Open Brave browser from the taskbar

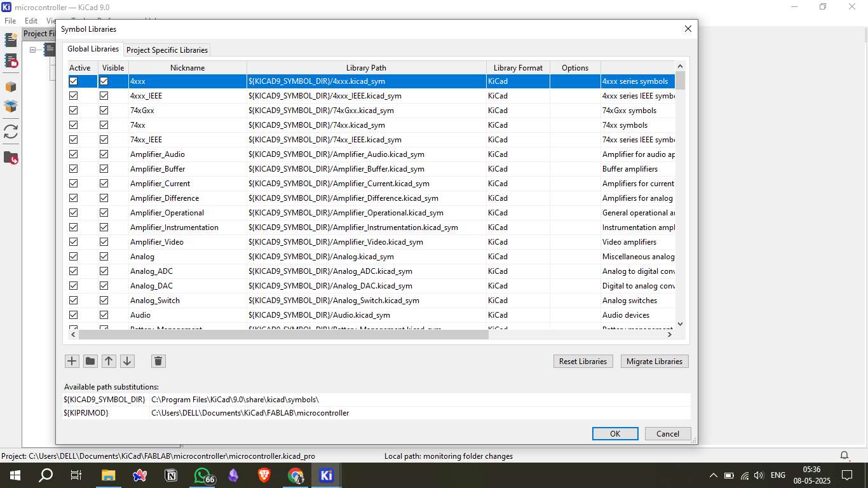pos(264,475)
